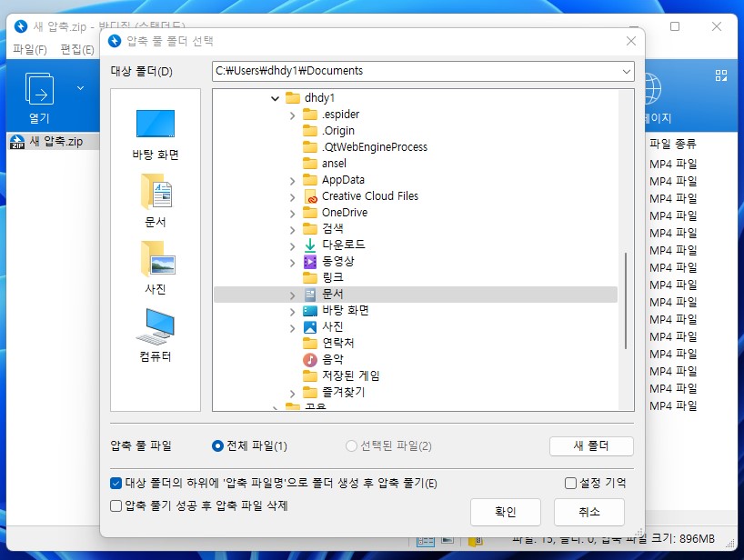
Task: Check the 설정 기억 checkbox
Action: point(571,484)
